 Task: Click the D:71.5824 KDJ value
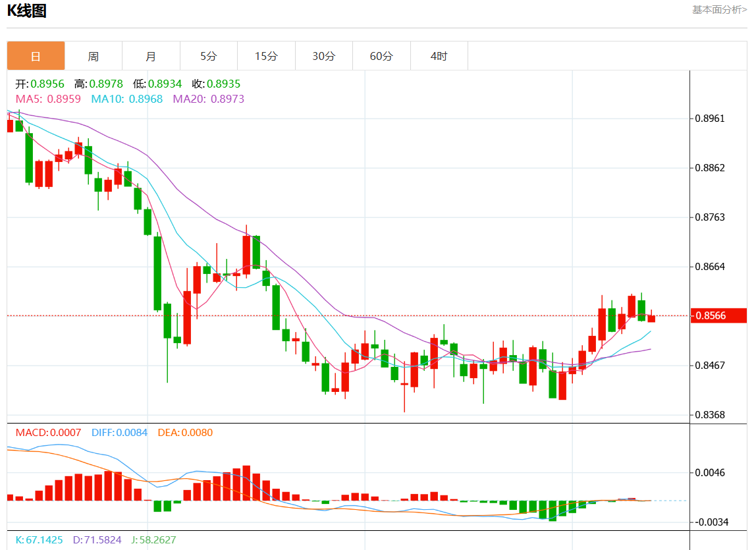pyautogui.click(x=97, y=540)
